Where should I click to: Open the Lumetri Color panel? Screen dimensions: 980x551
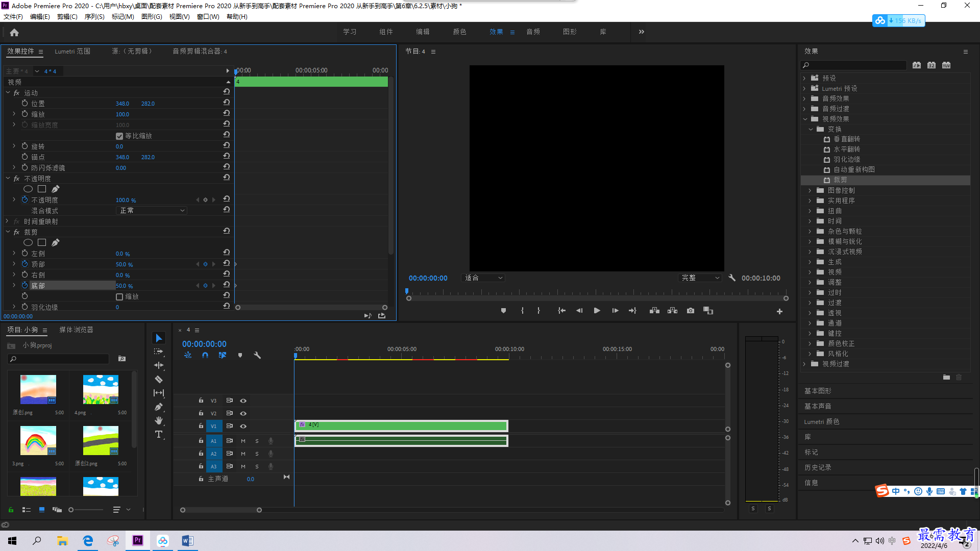coord(822,421)
